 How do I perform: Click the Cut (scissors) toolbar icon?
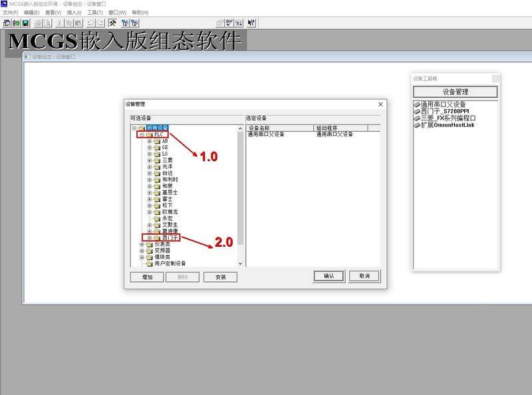(59, 23)
